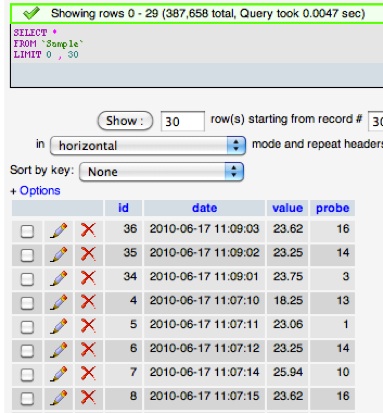Delete the row with id 36
Viewport: 383px width, 413px height.
88,230
